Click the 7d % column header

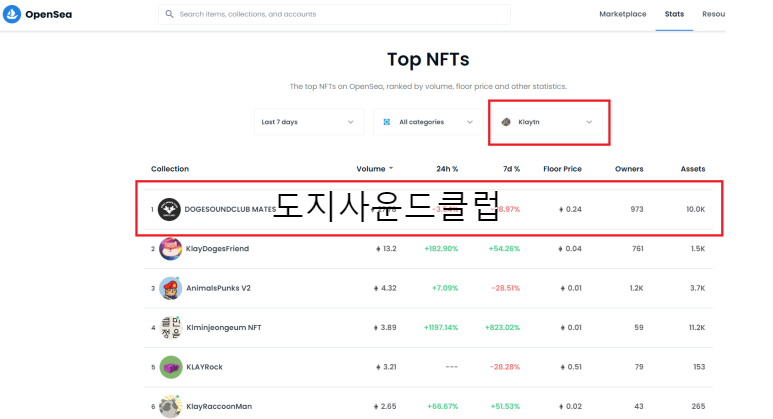click(511, 169)
